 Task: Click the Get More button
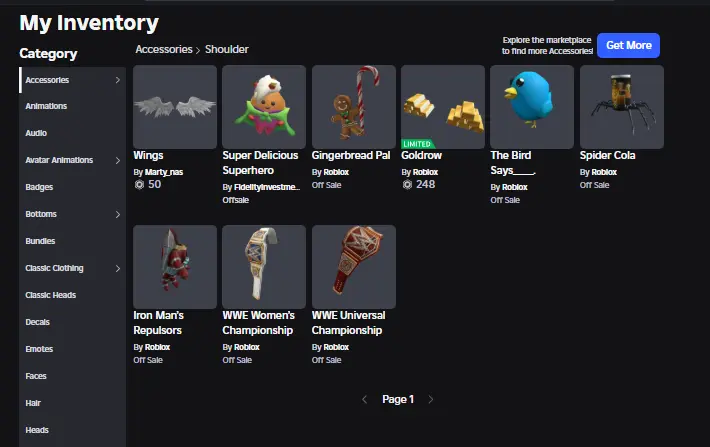pyautogui.click(x=628, y=45)
